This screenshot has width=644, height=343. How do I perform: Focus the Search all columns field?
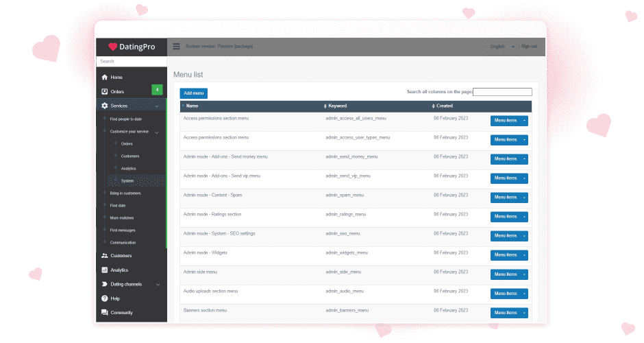click(x=502, y=92)
